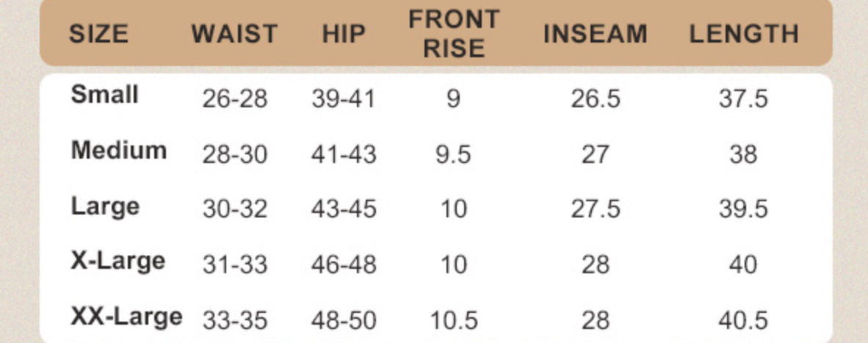The image size is (868, 343).
Task: Select the LENGTH column header
Action: (743, 35)
